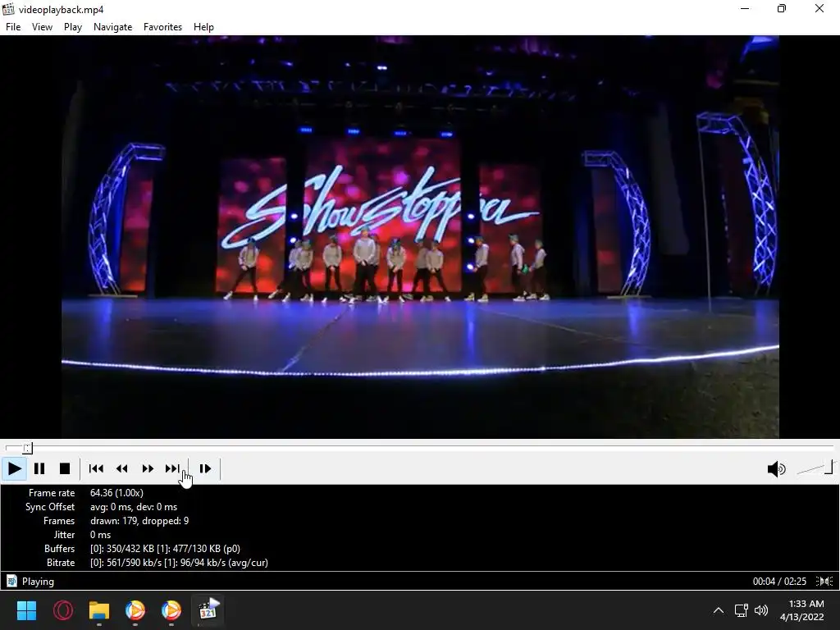840x630 pixels.
Task: Mute audio using speaker icon
Action: [776, 468]
